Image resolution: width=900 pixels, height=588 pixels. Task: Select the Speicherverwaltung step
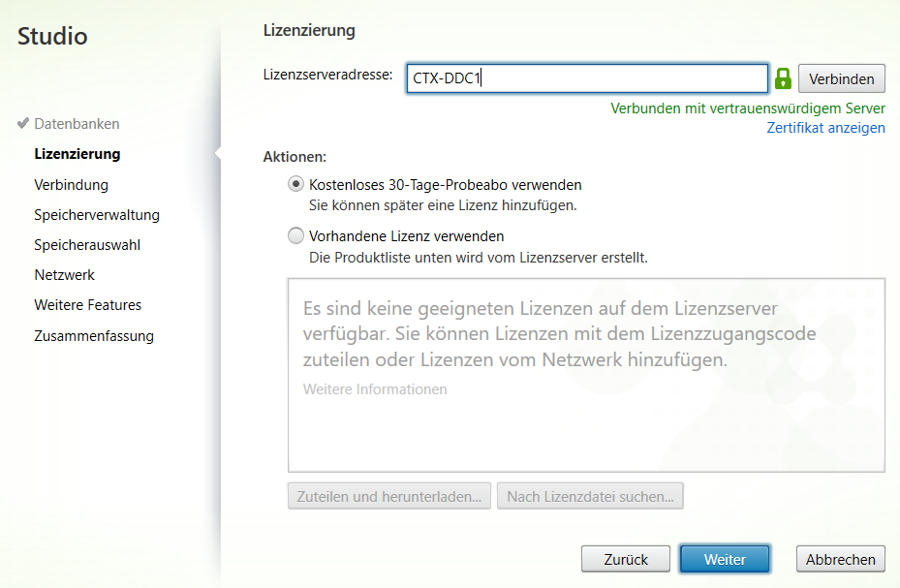[x=96, y=214]
